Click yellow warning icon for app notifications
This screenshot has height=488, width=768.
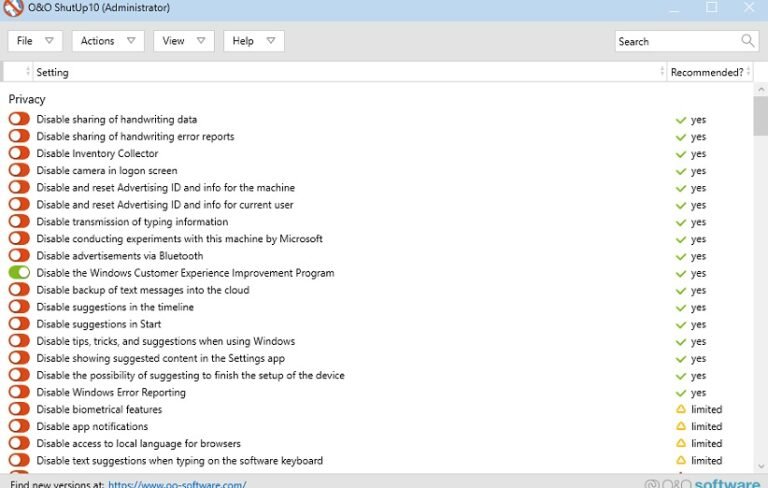coord(681,427)
